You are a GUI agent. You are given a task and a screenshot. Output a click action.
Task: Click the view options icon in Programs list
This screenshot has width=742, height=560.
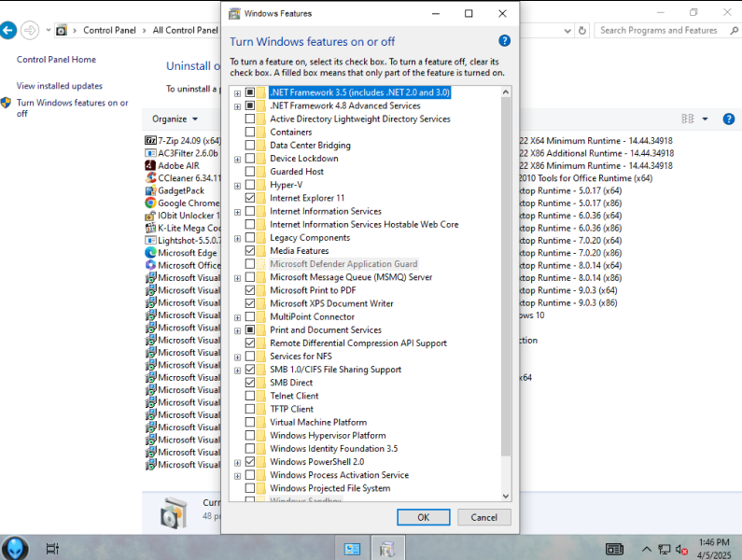688,119
